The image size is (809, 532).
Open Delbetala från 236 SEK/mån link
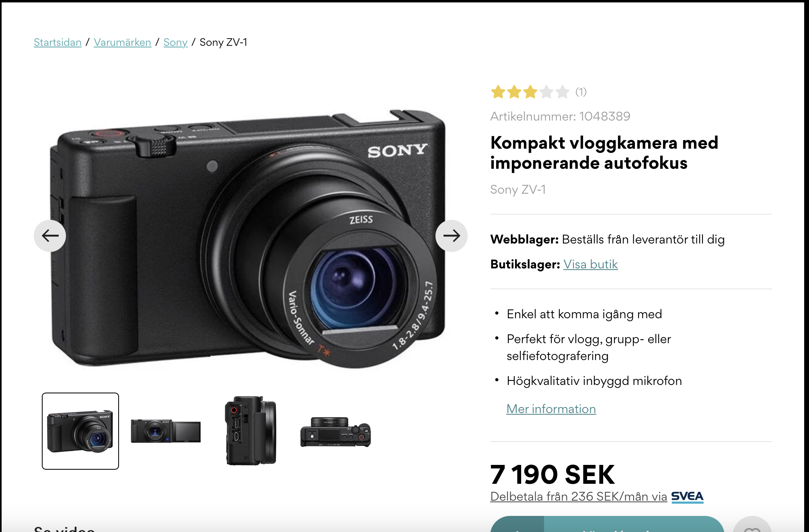(x=579, y=497)
